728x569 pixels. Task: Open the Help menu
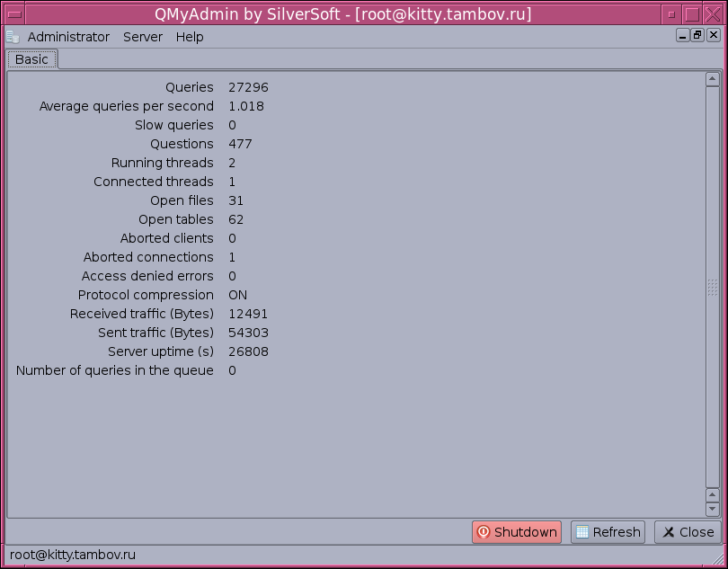[190, 37]
